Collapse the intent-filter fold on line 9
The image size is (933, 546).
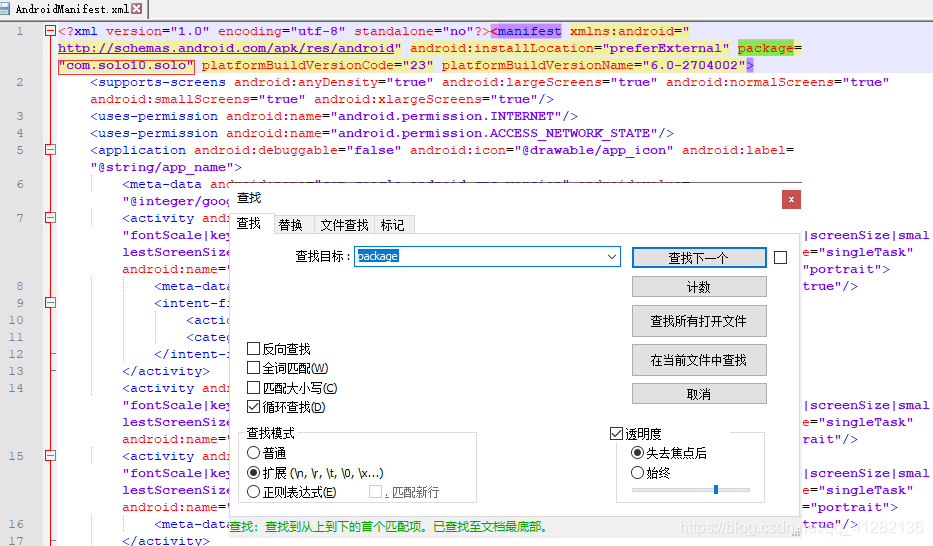(51, 303)
